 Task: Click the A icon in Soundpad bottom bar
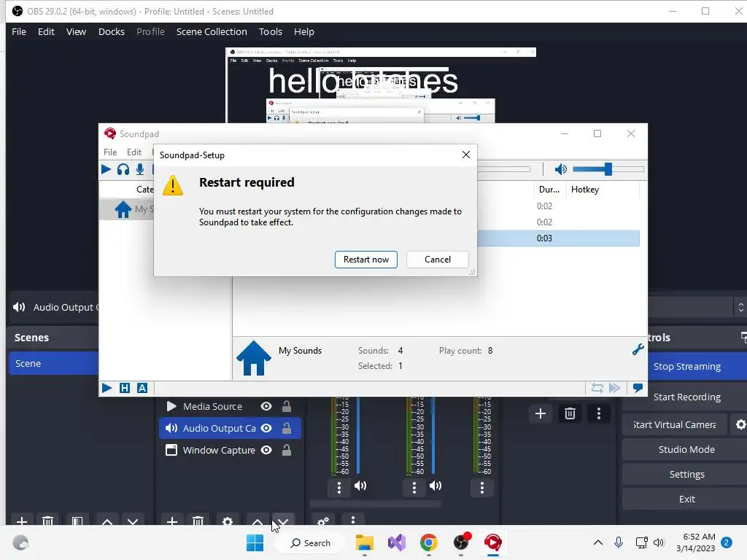click(x=142, y=388)
